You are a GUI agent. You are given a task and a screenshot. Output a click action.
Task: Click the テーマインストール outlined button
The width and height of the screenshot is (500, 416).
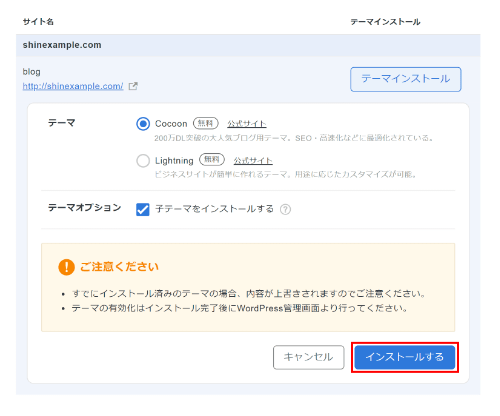coord(406,79)
